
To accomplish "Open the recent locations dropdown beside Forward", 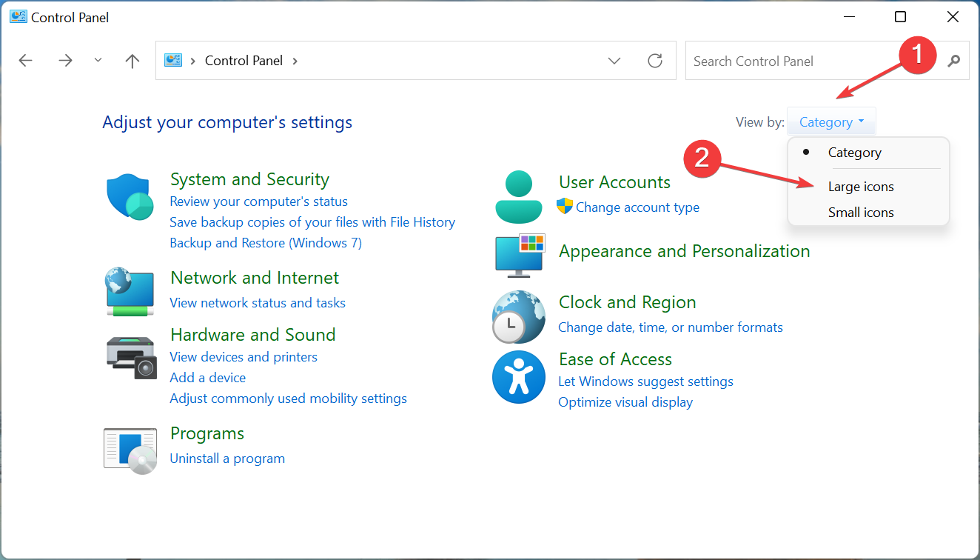I will point(98,61).
